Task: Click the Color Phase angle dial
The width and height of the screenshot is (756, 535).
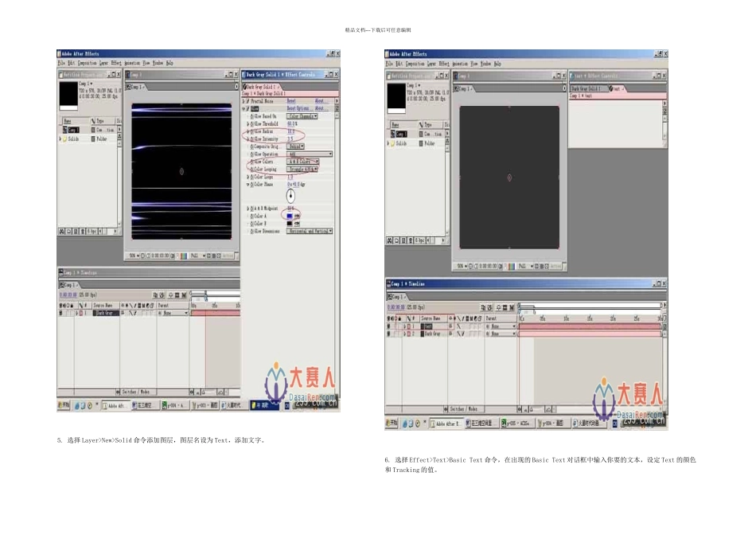Action: point(291,195)
